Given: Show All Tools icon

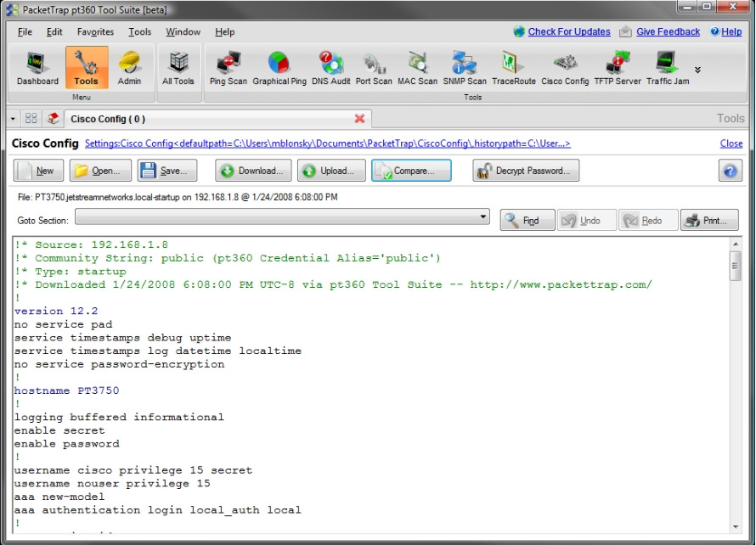Looking at the screenshot, I should pos(178,68).
